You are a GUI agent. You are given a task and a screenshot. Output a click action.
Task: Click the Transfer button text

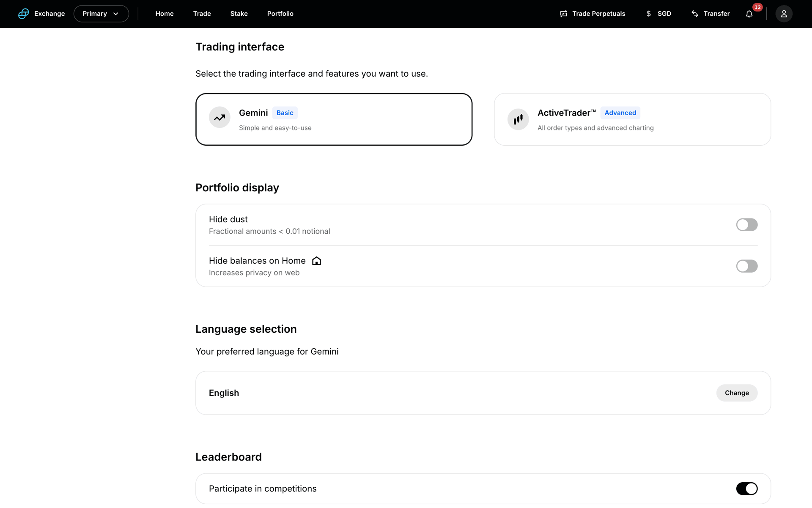[x=716, y=14]
